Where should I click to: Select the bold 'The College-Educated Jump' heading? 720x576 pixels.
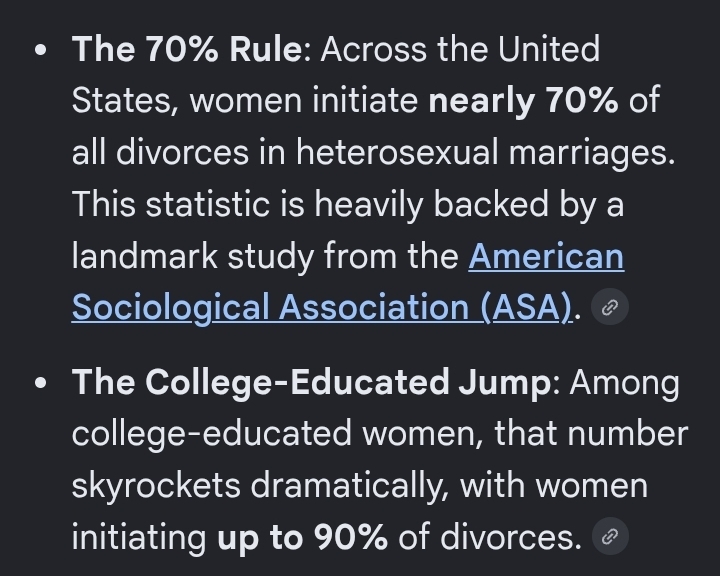311,382
